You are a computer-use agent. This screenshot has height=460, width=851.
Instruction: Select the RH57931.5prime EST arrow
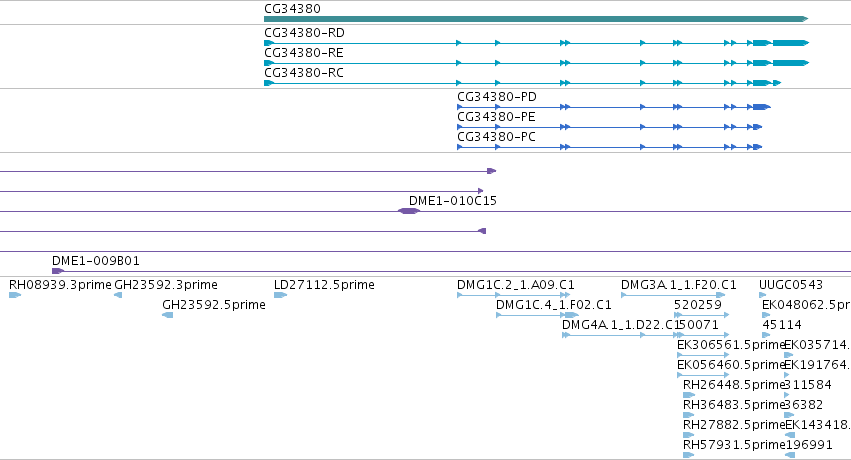coord(689,455)
